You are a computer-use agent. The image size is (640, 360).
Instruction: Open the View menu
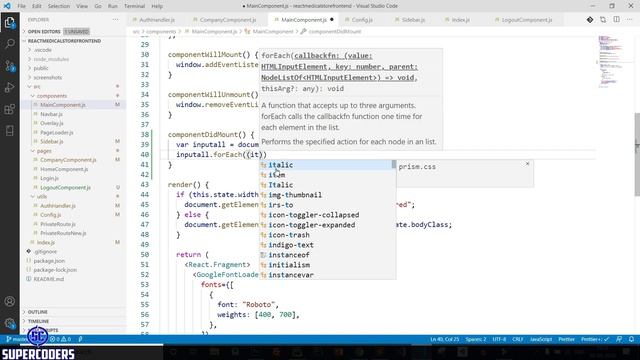point(82,6)
